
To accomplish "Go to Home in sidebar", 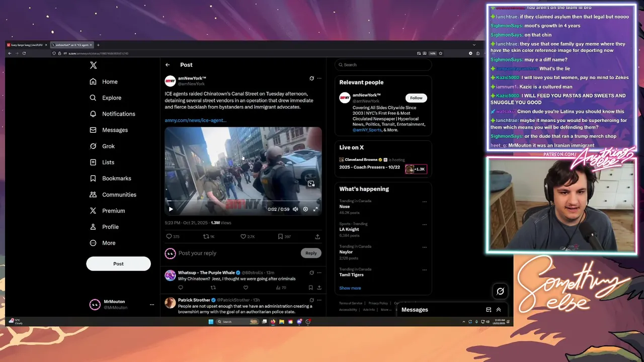I will pos(104,81).
